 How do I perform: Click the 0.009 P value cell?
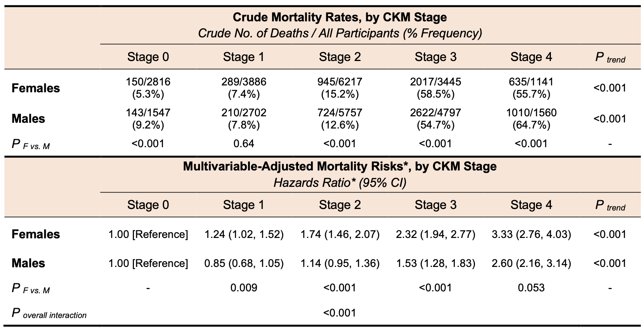tap(244, 288)
